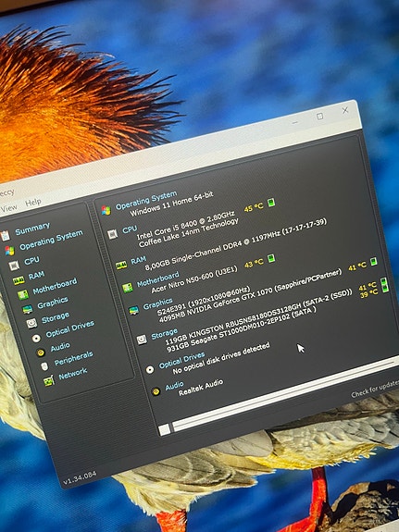Open the Graphics heading link in summary

(x=158, y=303)
